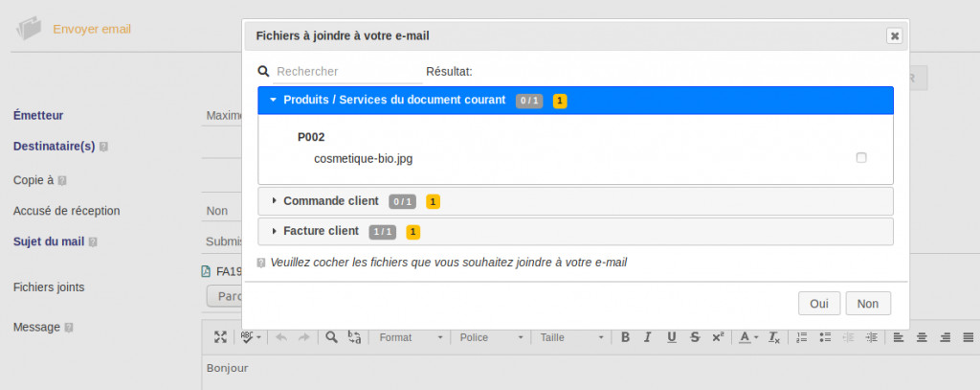Screen dimensions: 980x390
Task: Center-align text in the message editor
Action: pyautogui.click(x=922, y=337)
